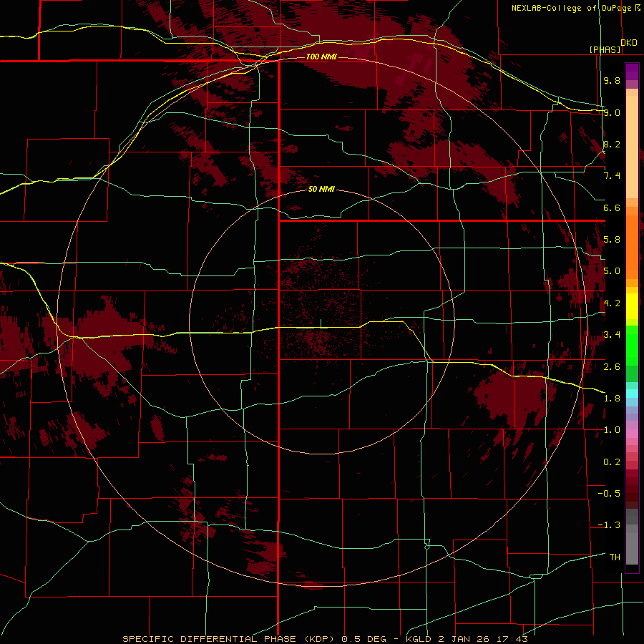The image size is (644, 644).
Task: Click the 5.0 scale value
Action: coord(612,271)
